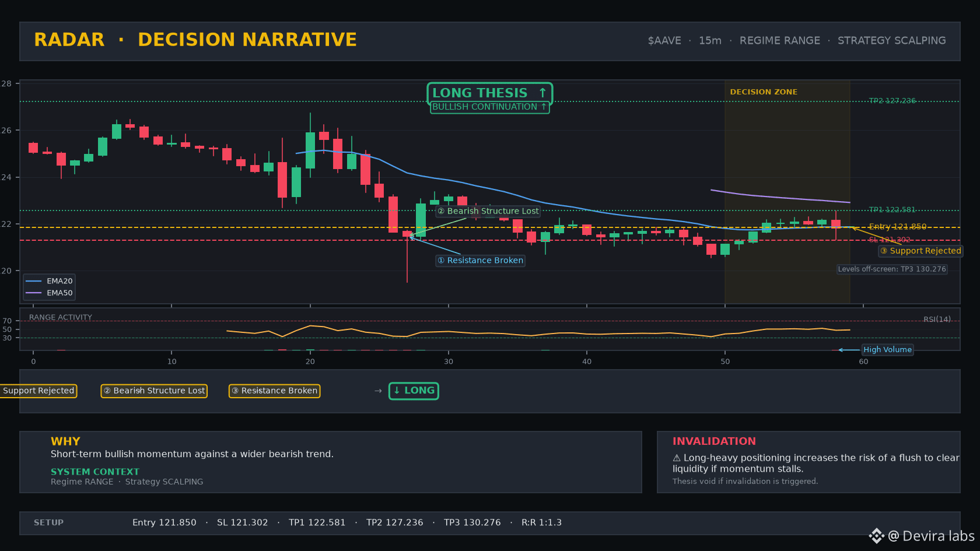The width and height of the screenshot is (980, 551).
Task: Click the @ Devira labs handle
Action: 931,536
